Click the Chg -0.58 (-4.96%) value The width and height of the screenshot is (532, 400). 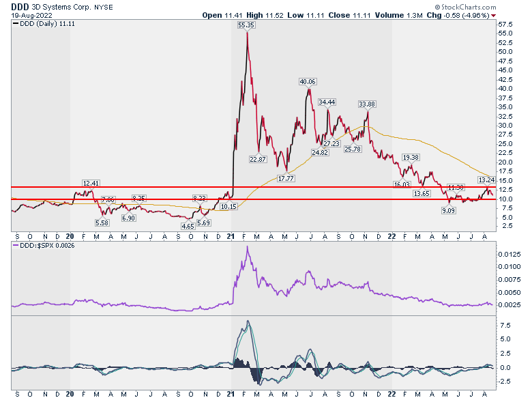[467, 15]
